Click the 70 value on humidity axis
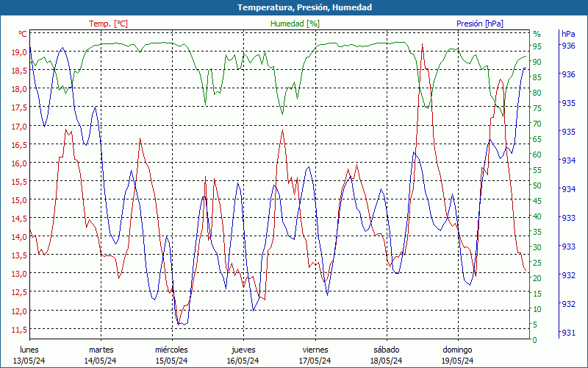The image size is (588, 368). (x=537, y=124)
